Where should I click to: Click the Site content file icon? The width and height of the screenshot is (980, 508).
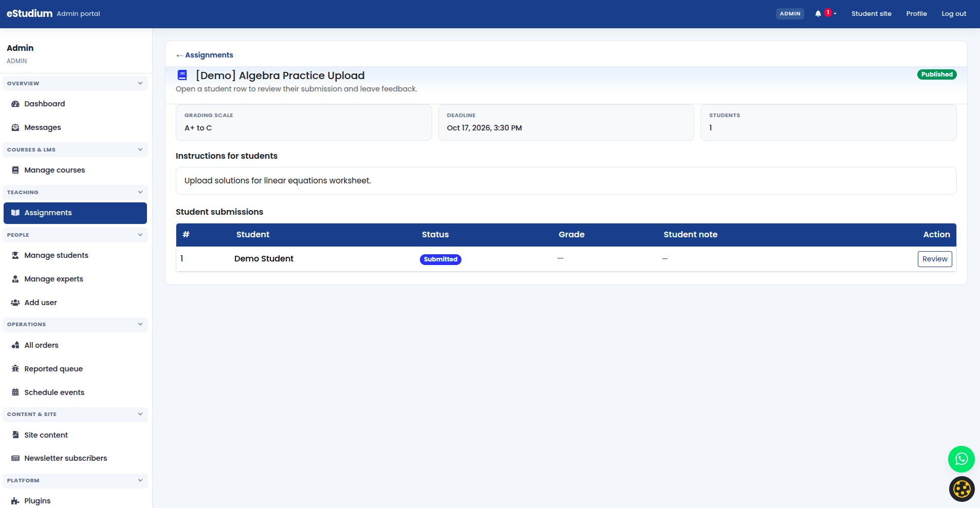click(15, 435)
